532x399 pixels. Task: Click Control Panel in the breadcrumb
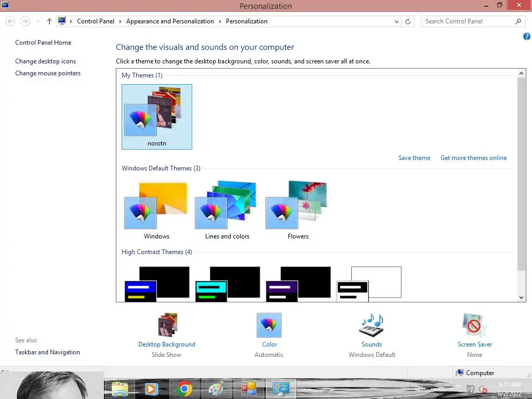pos(96,21)
